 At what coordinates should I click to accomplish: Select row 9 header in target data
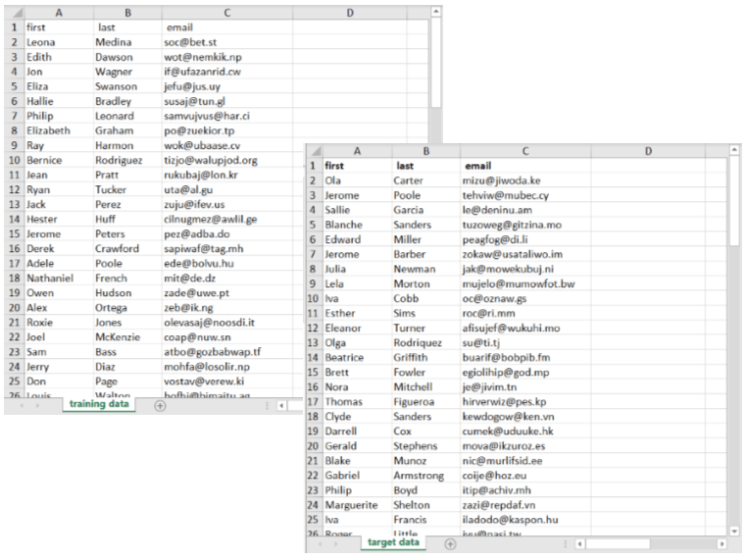click(x=313, y=283)
